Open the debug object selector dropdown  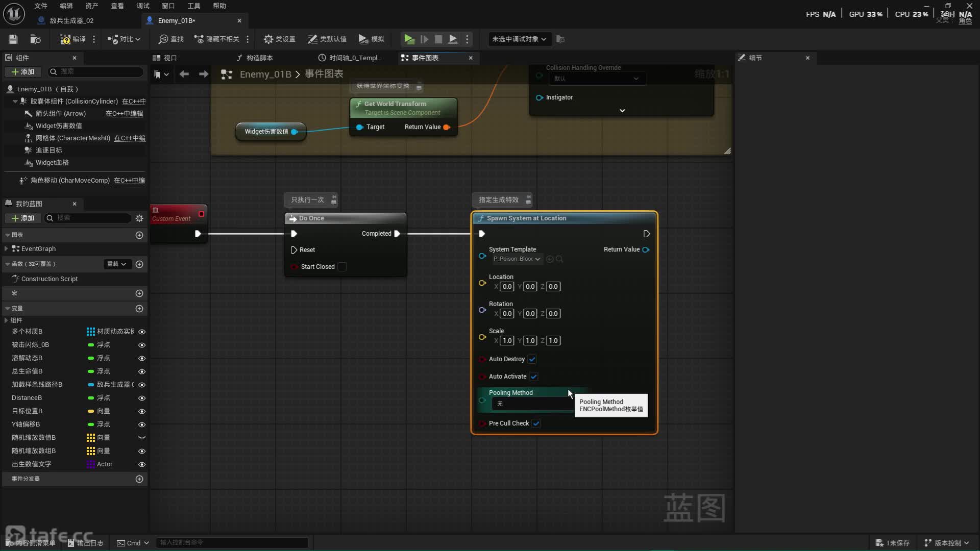point(519,39)
